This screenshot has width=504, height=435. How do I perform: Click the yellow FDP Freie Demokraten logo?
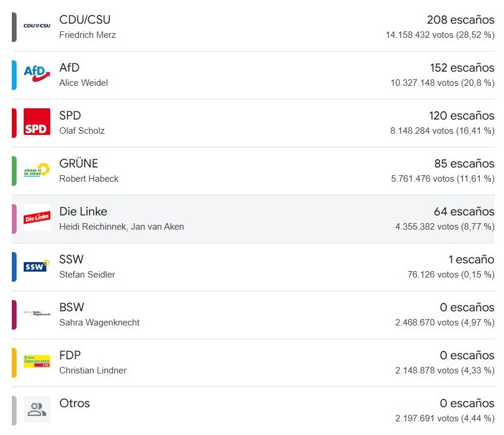point(37,361)
